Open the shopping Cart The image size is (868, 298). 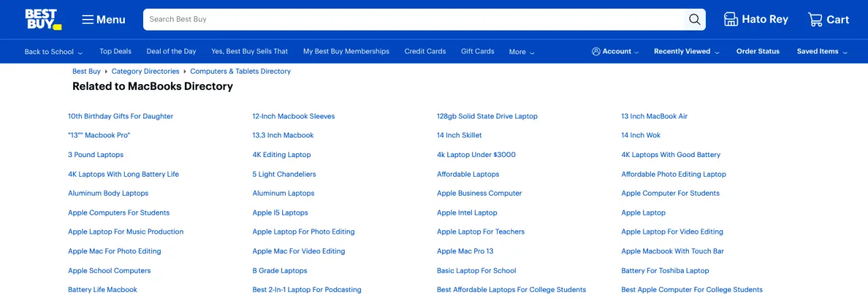click(x=829, y=20)
